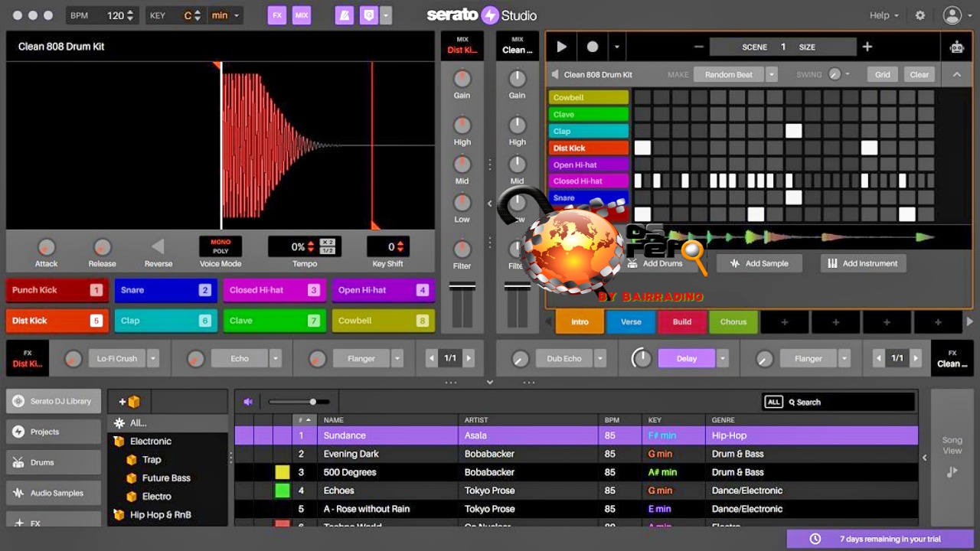980x551 pixels.
Task: Toggle the MIX panel button in top bar
Action: click(x=302, y=15)
